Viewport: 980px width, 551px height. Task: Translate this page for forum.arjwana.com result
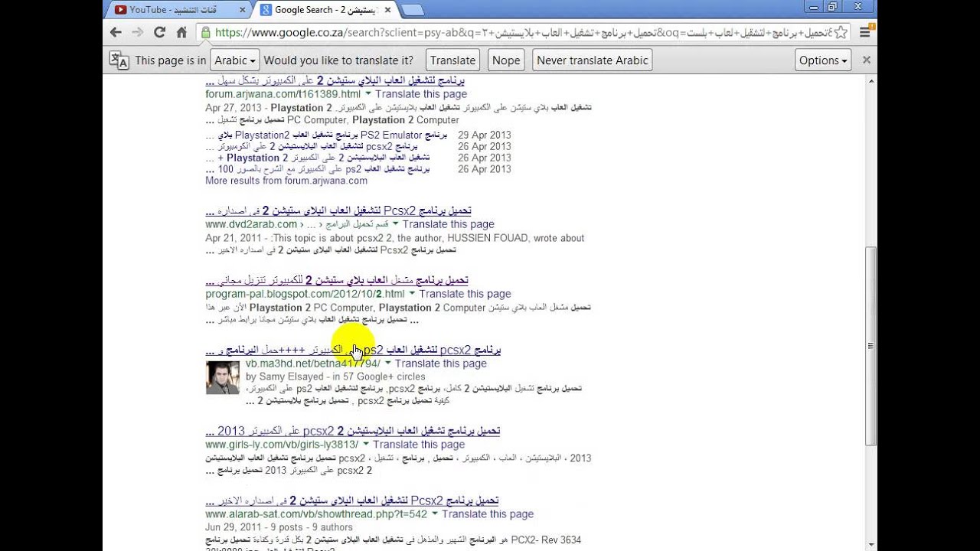pos(421,93)
